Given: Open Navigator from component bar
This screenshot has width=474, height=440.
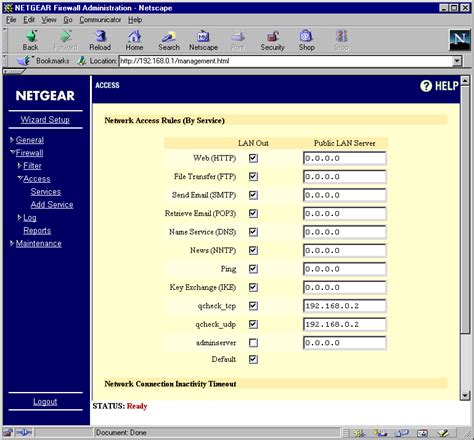Looking at the screenshot, I should [359, 433].
